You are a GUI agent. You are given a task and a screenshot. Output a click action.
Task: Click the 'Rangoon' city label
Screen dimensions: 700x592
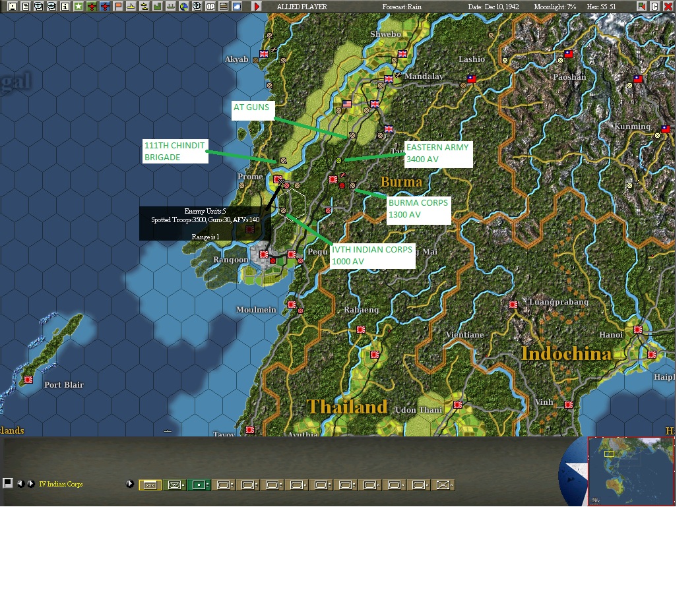[230, 260]
